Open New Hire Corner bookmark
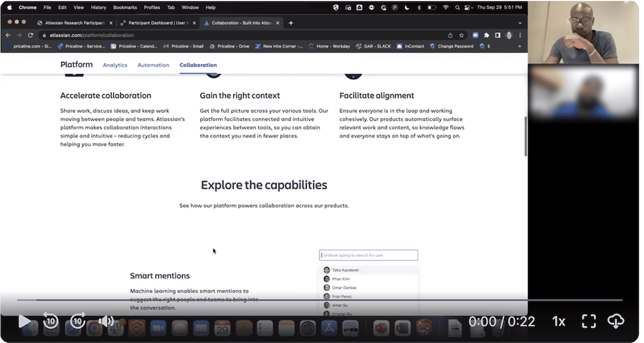644x343 pixels. pyautogui.click(x=279, y=46)
